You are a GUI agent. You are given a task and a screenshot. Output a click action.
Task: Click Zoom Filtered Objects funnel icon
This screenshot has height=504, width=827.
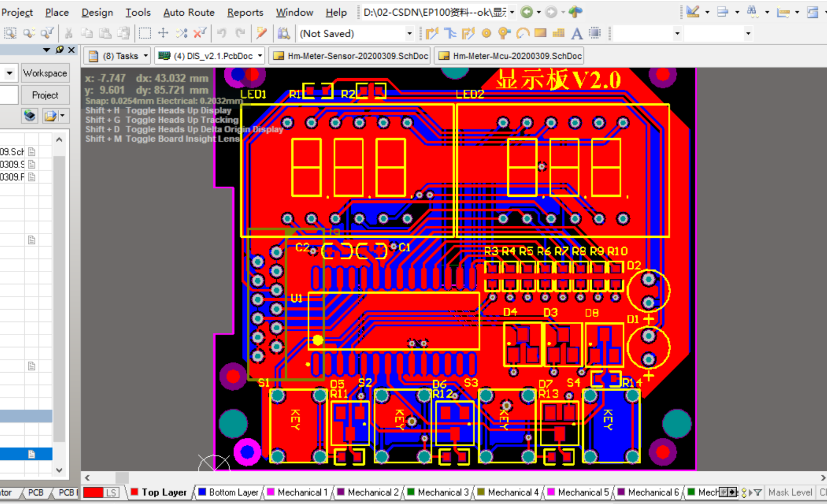click(47, 34)
